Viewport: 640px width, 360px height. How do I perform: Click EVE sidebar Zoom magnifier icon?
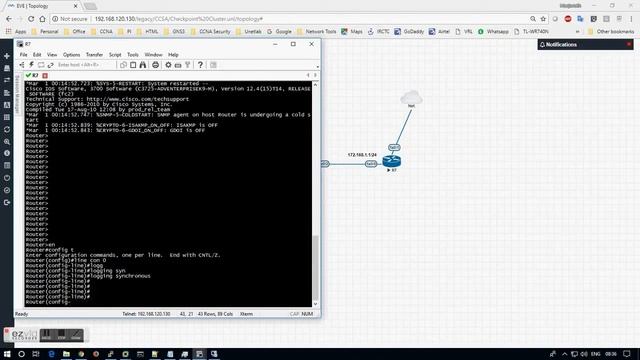tap(7, 142)
